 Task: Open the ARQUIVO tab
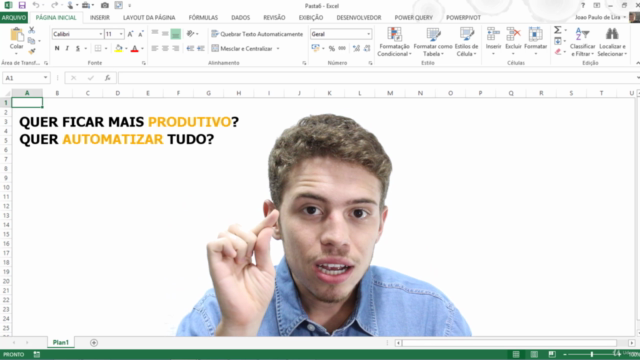(x=14, y=18)
